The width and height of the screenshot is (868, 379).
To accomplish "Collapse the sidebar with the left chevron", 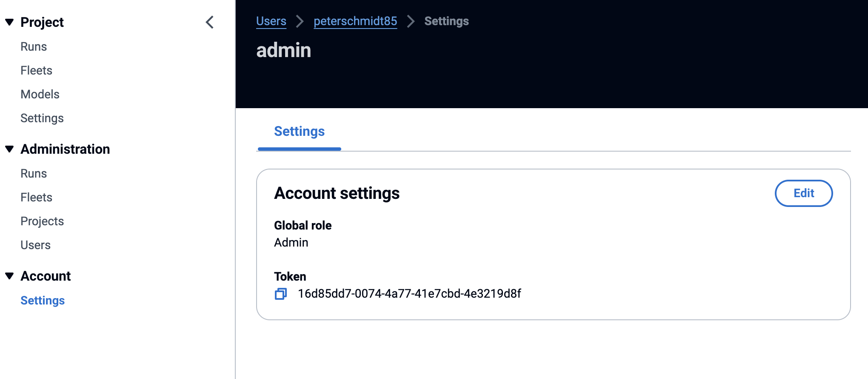I will (x=209, y=22).
